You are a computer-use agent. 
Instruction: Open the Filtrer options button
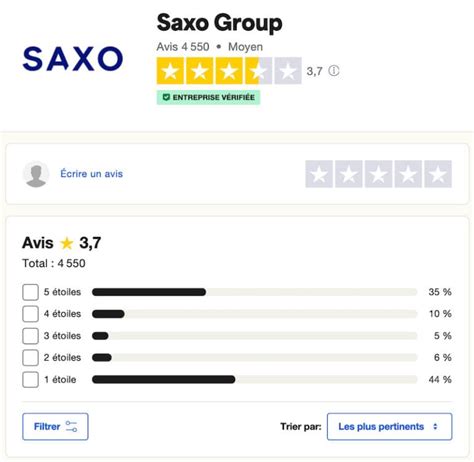point(55,427)
